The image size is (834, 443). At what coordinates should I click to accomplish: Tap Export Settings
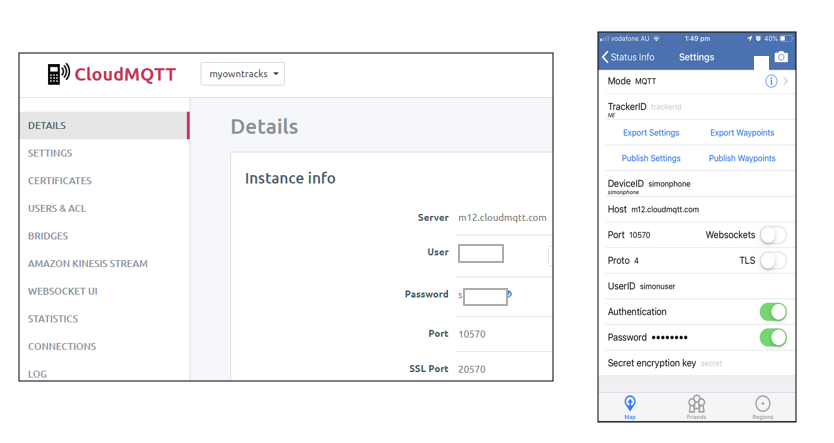651,132
